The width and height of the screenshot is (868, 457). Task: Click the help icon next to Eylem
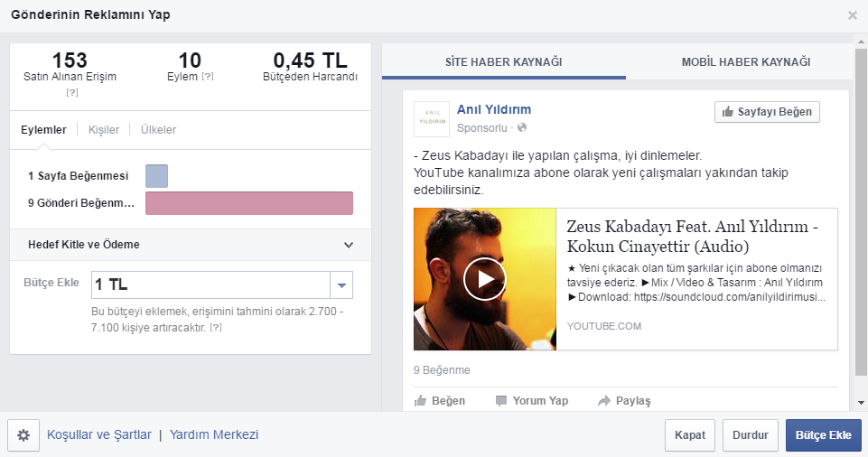(x=208, y=78)
